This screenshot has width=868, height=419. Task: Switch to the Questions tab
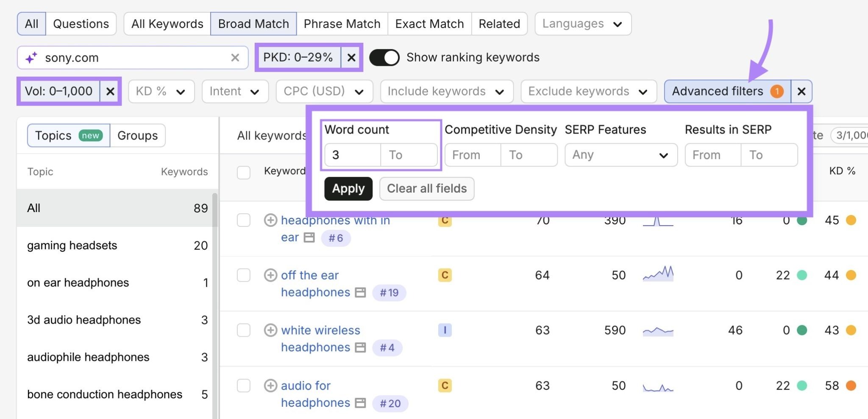81,24
